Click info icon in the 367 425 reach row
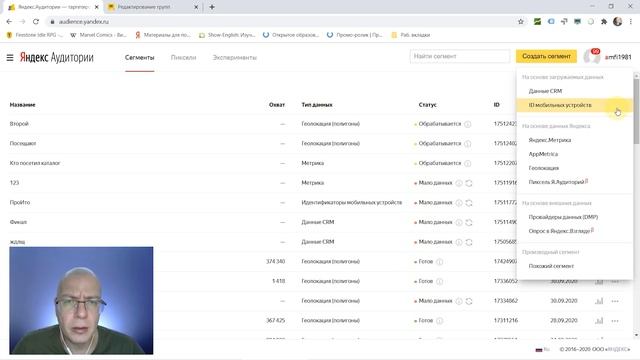 pos(440,321)
